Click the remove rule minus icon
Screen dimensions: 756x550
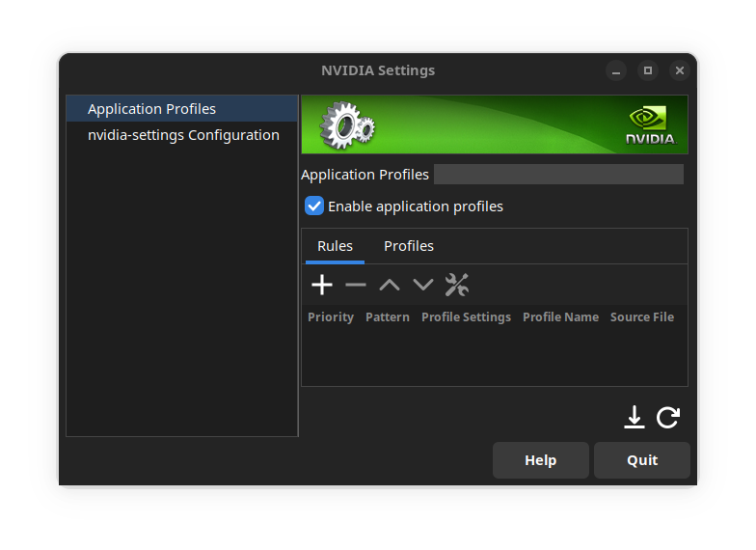tap(356, 285)
